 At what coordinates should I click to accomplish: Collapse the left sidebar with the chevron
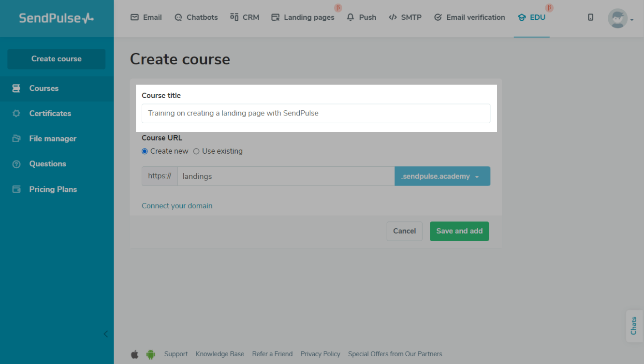tap(105, 334)
